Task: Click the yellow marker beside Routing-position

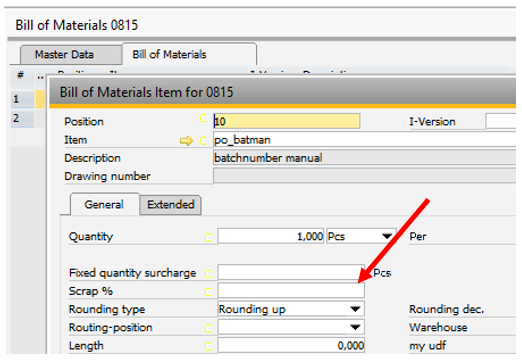Action: [208, 328]
